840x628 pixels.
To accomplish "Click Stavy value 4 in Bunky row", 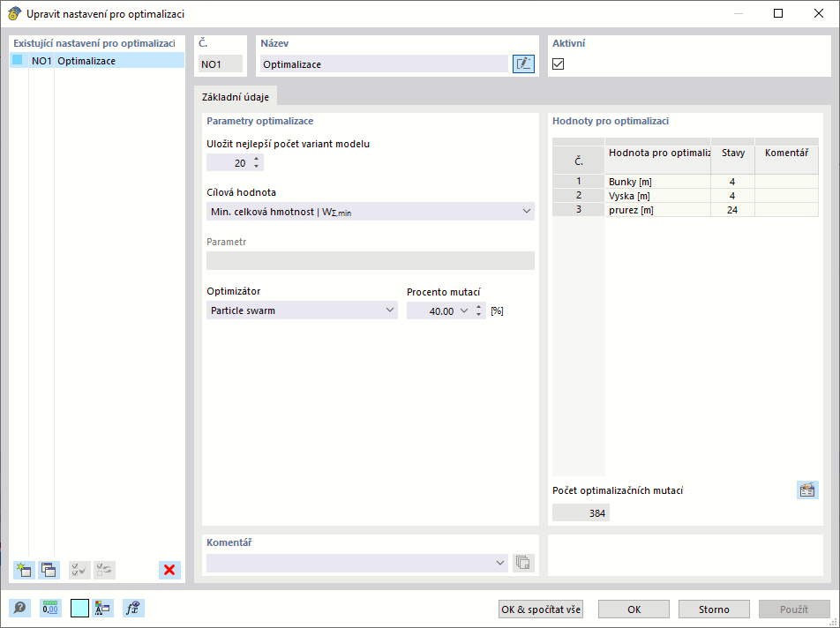I will 732,182.
